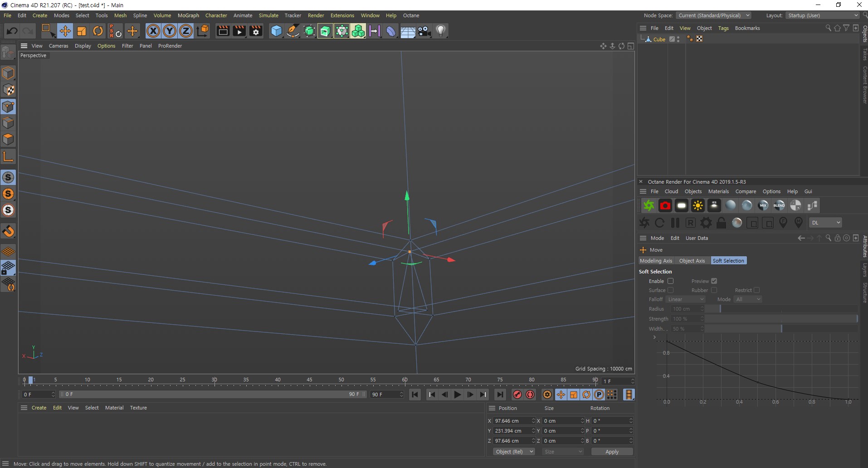Open the Camera object icon

(x=424, y=31)
